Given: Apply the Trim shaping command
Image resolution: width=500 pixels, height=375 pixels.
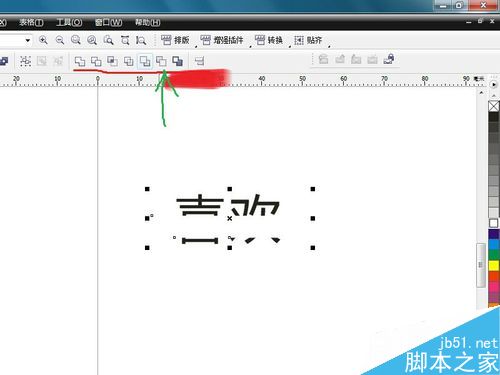Looking at the screenshot, I should tap(96, 61).
